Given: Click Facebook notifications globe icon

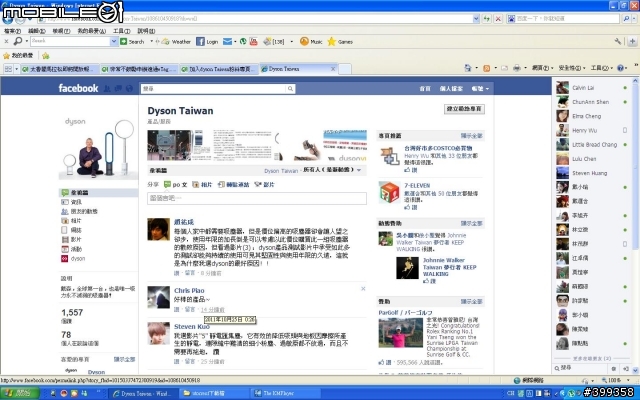Looking at the screenshot, I should coord(129,89).
